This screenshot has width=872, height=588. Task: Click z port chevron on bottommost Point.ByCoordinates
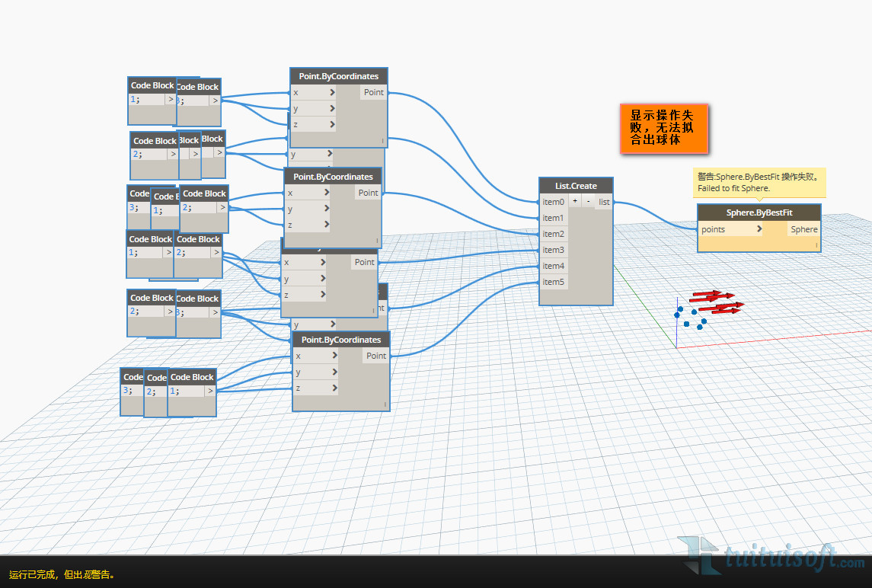334,388
